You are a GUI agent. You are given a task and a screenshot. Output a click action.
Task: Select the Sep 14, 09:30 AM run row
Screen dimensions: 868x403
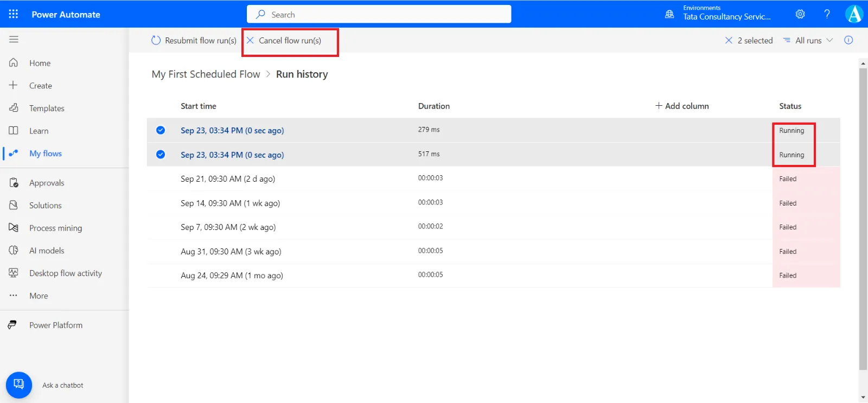coord(493,203)
